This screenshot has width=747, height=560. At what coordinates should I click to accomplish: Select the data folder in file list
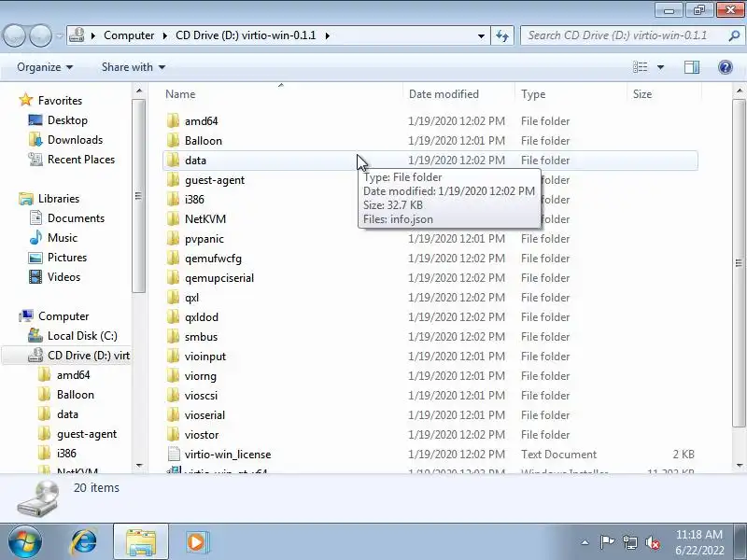click(430, 161)
